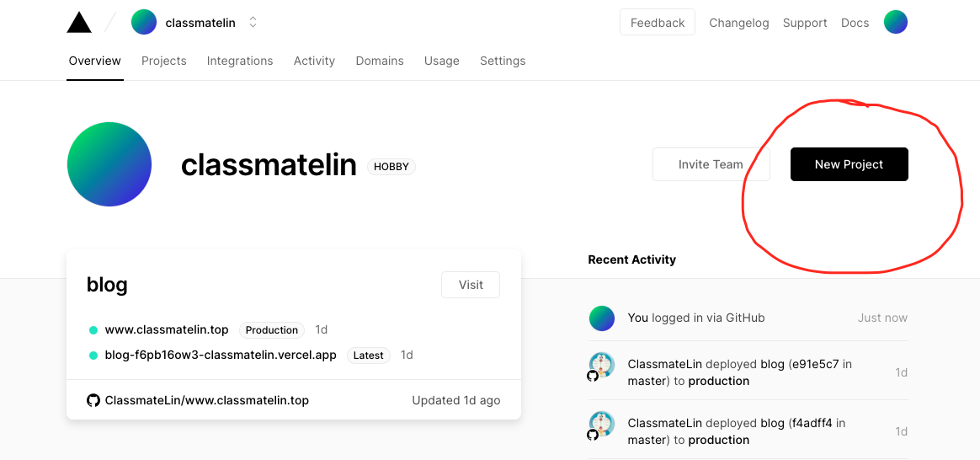Viewport: 980px width, 460px height.
Task: Open the blog project title
Action: point(107,285)
